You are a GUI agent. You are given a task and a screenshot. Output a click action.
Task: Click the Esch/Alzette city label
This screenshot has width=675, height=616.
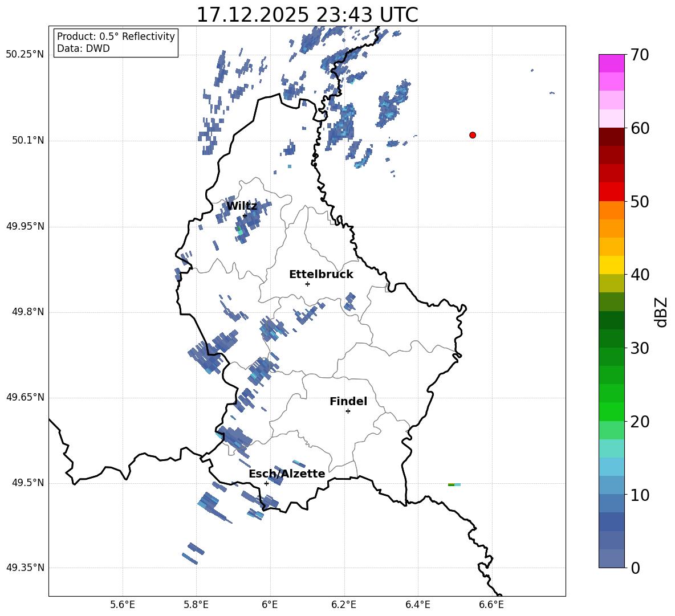(287, 474)
